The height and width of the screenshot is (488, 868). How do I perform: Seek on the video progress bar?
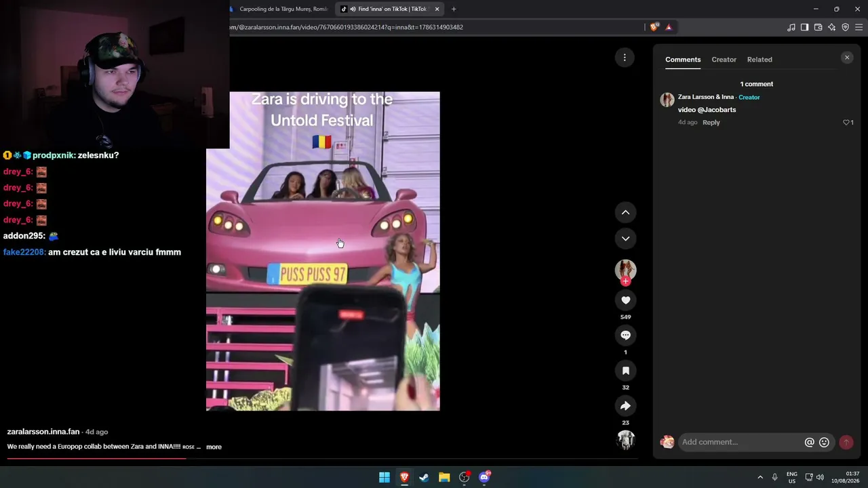click(x=322, y=459)
